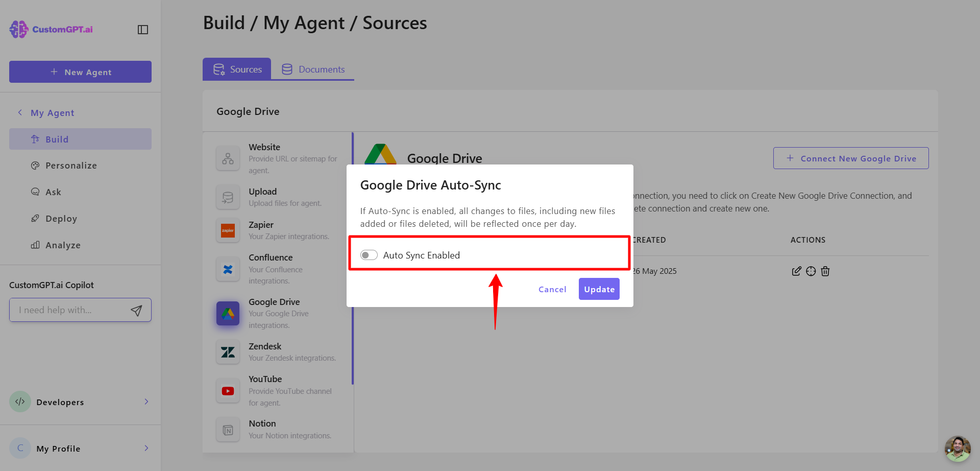The image size is (980, 471).
Task: Click the Ask chat bubble icon
Action: pos(35,192)
